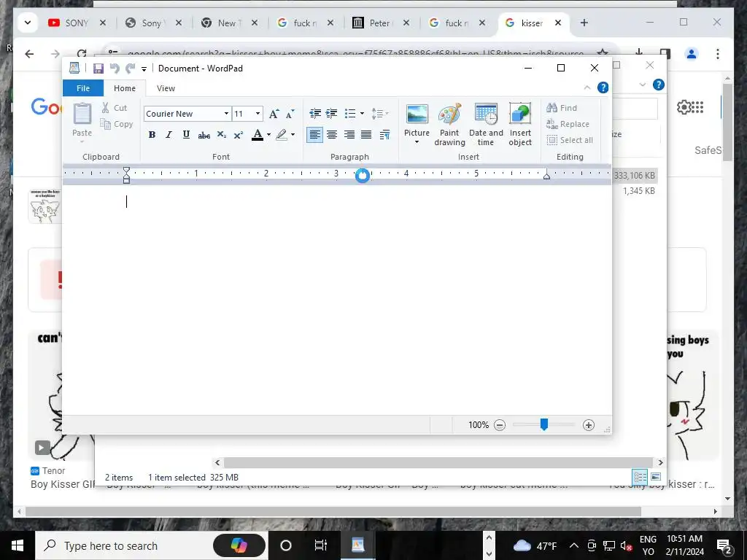Switch to the View ribbon tab
Viewport: 747px width, 560px height.
point(166,88)
